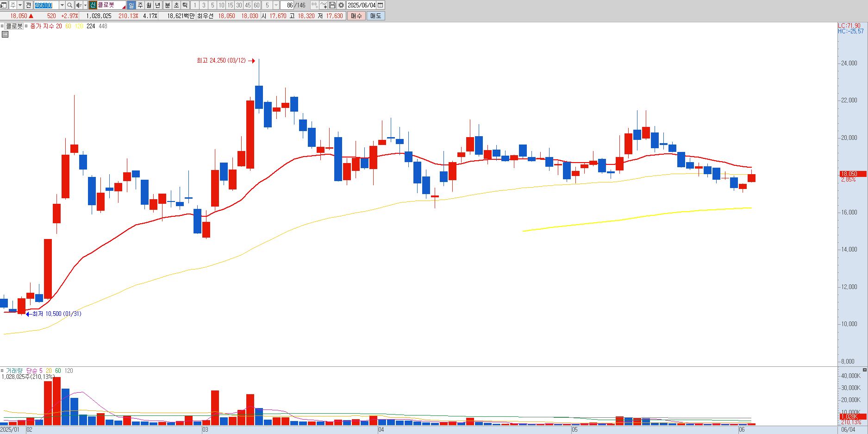
Task: Select the 10 interval button
Action: click(x=221, y=5)
